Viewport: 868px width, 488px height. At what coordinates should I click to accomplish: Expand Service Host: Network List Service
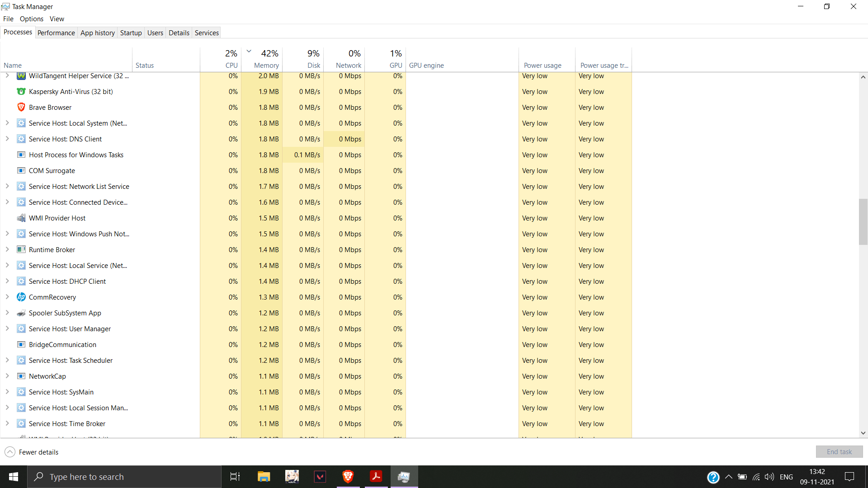7,186
